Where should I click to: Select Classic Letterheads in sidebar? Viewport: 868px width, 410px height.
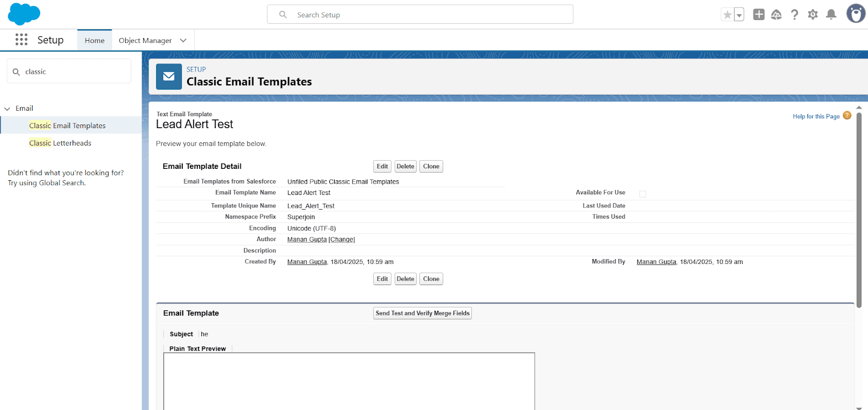tap(60, 143)
